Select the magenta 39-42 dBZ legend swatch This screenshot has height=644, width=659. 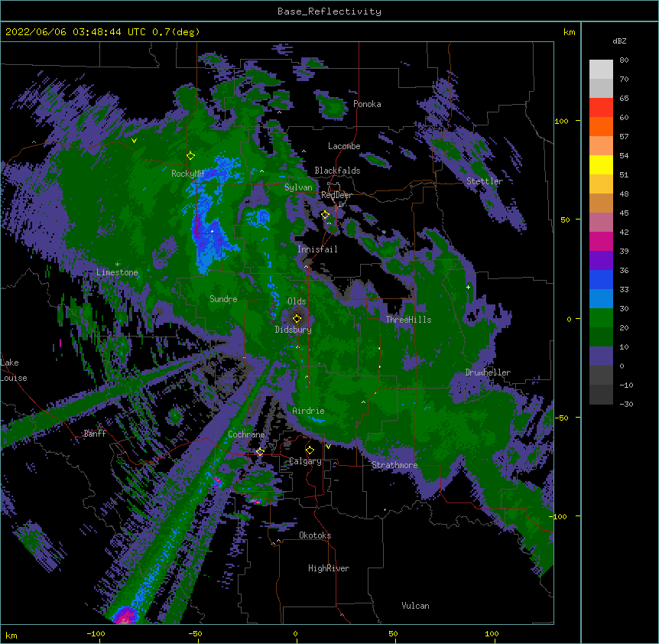coord(601,241)
